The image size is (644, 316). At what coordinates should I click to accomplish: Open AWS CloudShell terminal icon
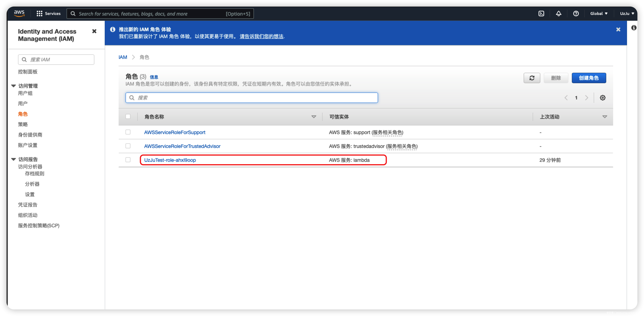(x=541, y=14)
